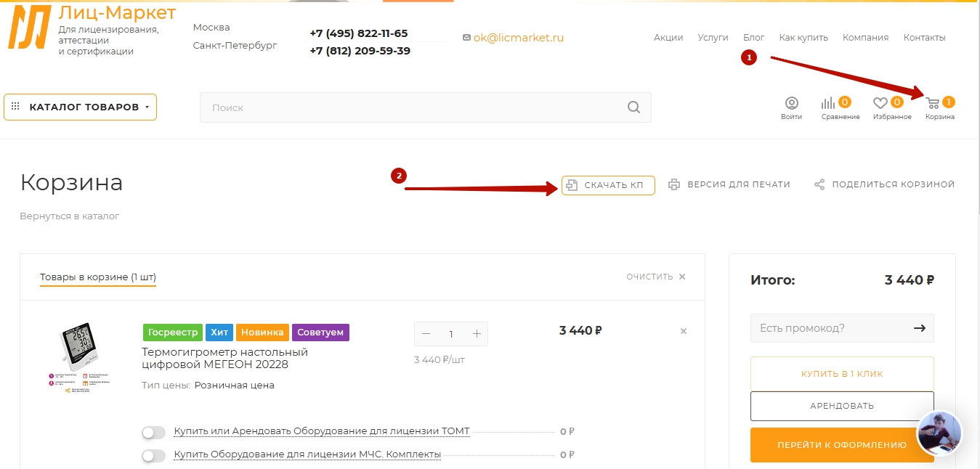
Task: Open the Акции menu item
Action: [668, 38]
